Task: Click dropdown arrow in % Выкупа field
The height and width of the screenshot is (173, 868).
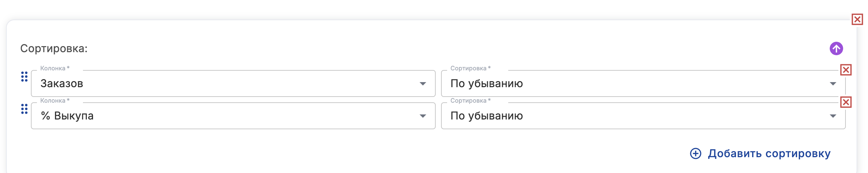Action: click(x=423, y=116)
